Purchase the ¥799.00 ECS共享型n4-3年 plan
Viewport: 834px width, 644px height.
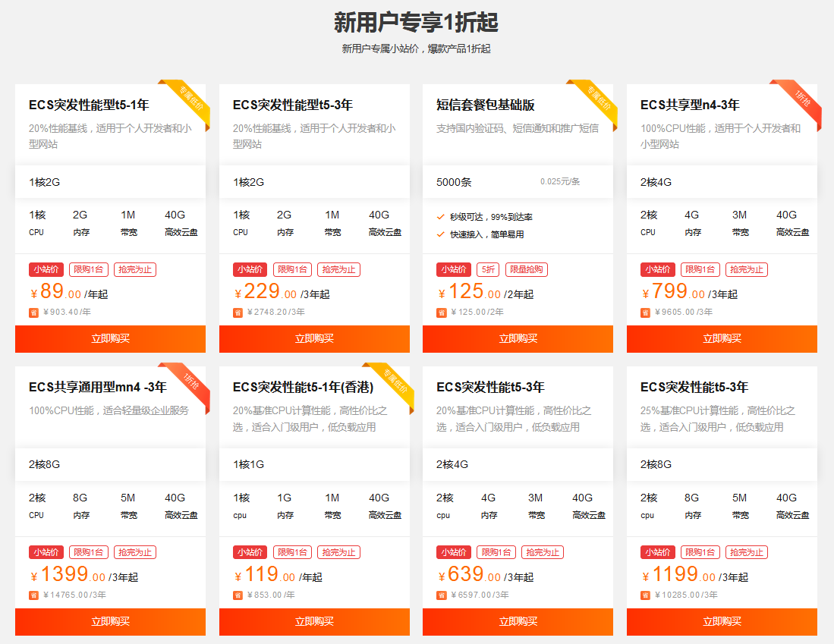[722, 339]
